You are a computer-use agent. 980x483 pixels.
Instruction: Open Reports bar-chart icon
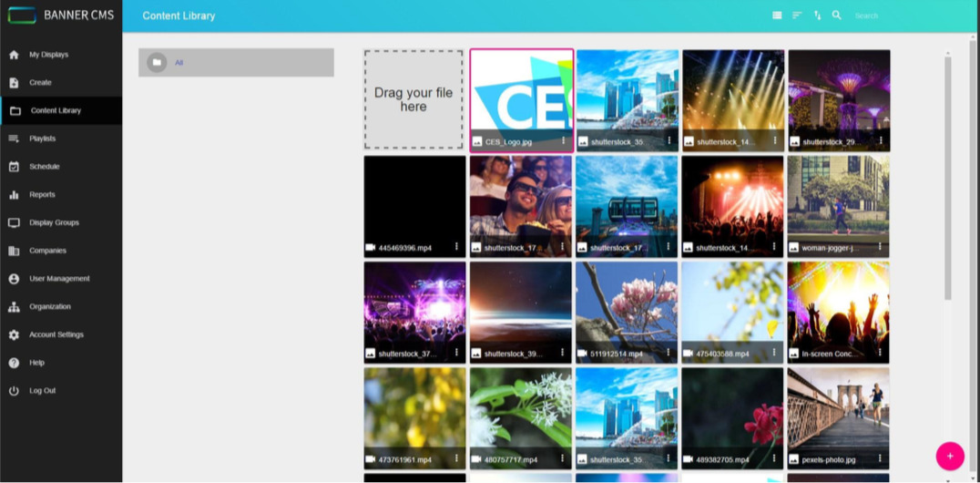(x=14, y=195)
